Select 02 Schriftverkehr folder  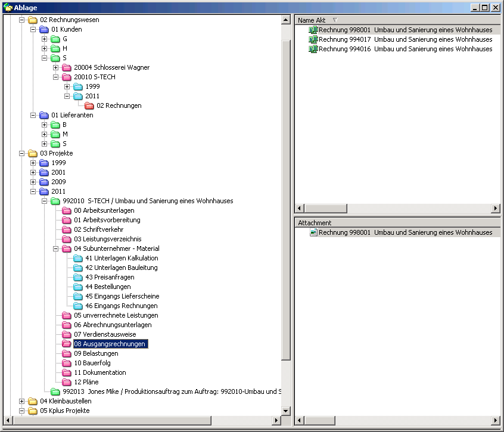pyautogui.click(x=99, y=229)
